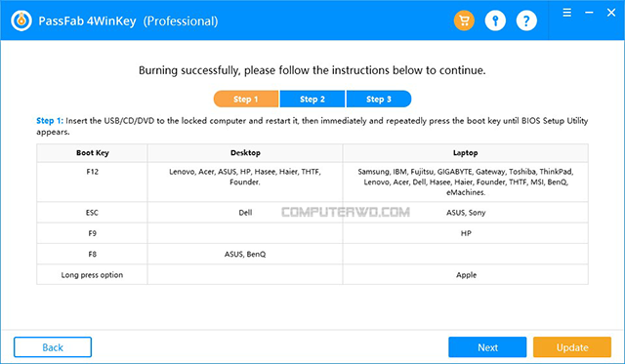Image resolution: width=625 pixels, height=364 pixels.
Task: Select the ESC boot key cell
Action: [x=92, y=213]
